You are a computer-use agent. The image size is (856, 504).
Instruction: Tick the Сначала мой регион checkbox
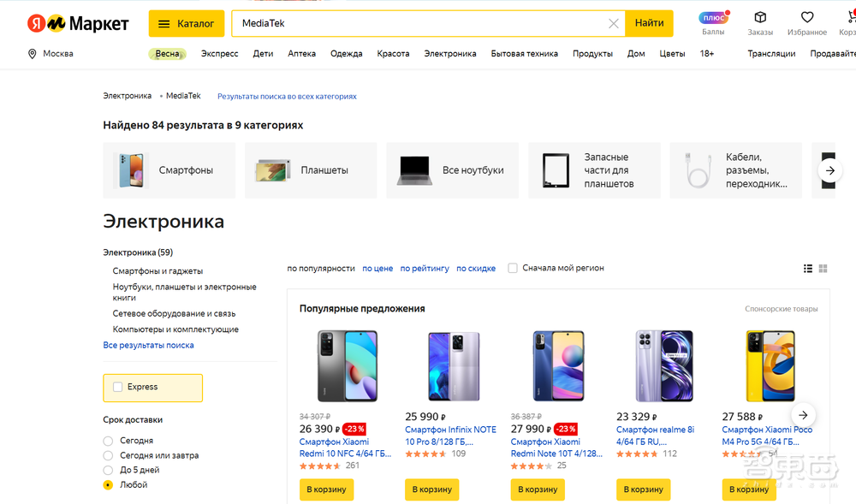pos(513,268)
